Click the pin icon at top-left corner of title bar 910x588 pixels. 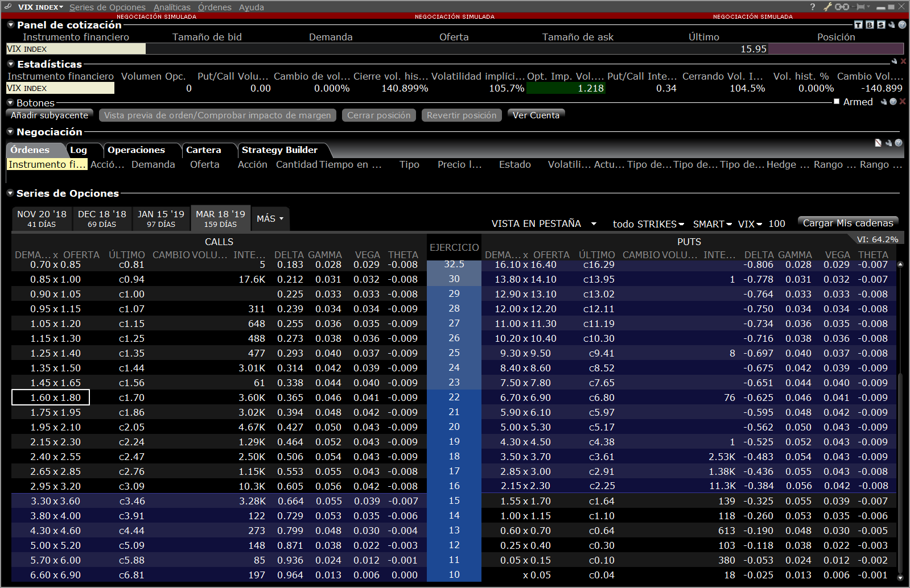8,7
